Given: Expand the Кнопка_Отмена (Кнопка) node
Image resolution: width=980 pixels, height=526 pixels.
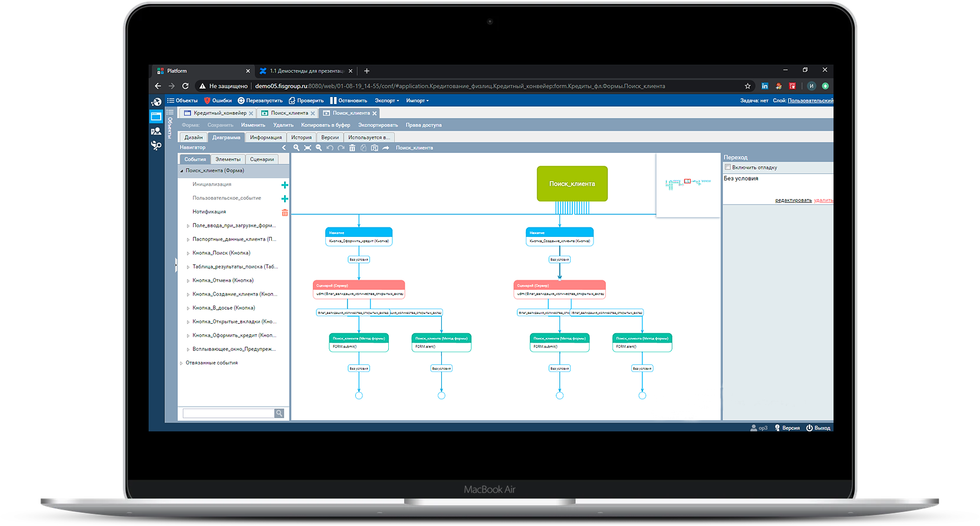Looking at the screenshot, I should pos(188,281).
